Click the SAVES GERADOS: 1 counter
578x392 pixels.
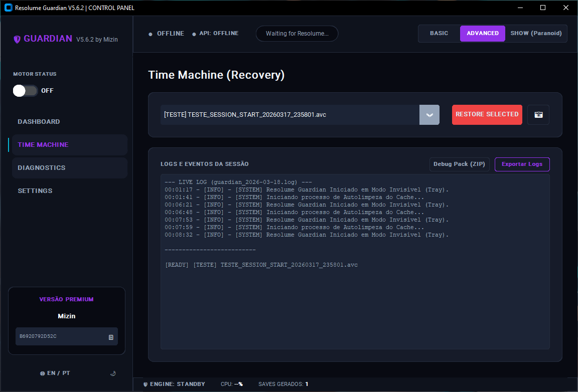pos(283,384)
